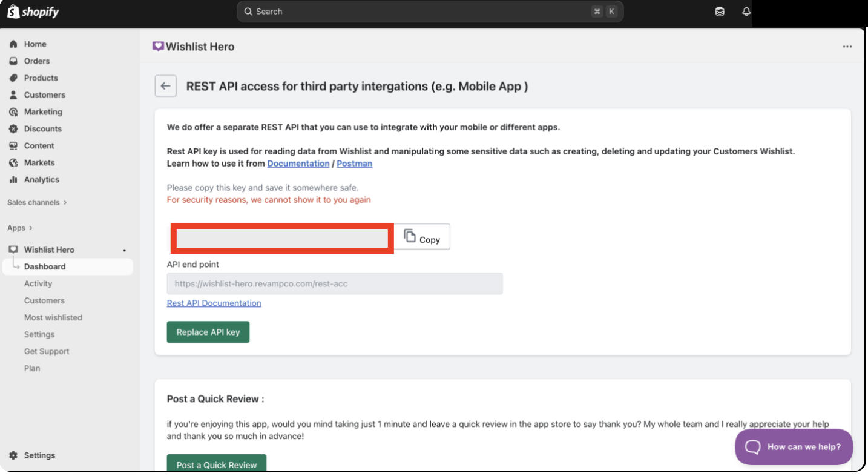Open the Postman link
This screenshot has width=868, height=476.
click(x=354, y=164)
